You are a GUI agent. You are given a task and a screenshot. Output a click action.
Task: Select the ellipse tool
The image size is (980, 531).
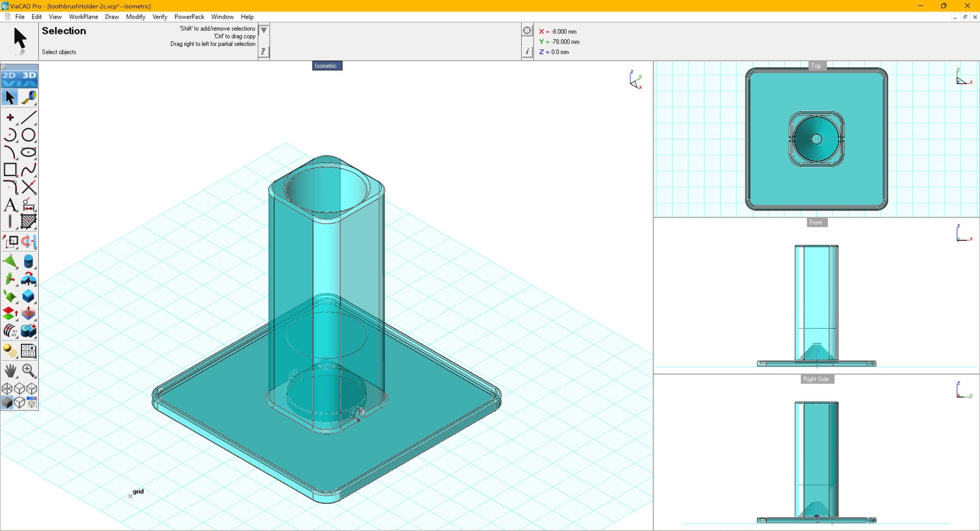(x=29, y=152)
